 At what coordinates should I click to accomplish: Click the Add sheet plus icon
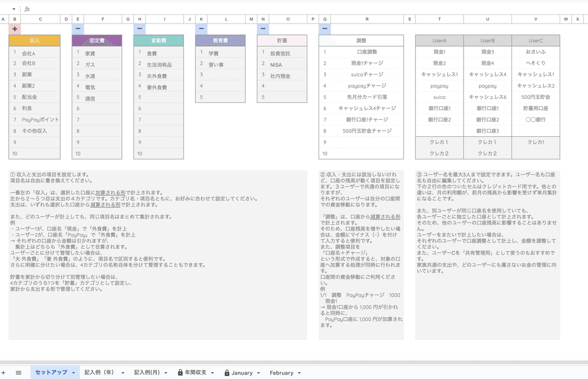click(x=4, y=373)
